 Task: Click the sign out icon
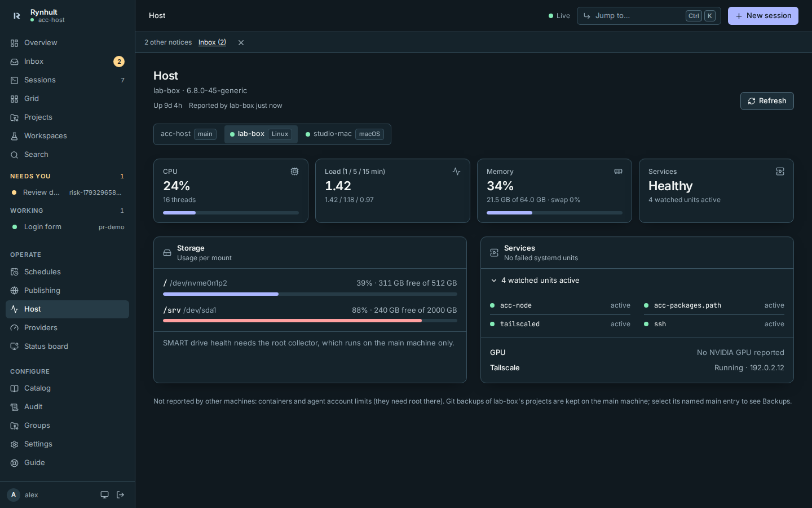click(x=120, y=495)
